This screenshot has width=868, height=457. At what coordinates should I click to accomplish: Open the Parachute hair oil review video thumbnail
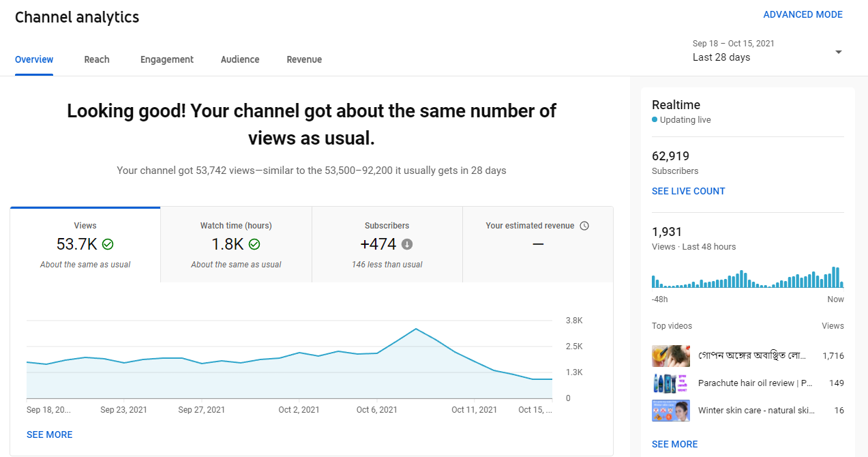tap(670, 383)
